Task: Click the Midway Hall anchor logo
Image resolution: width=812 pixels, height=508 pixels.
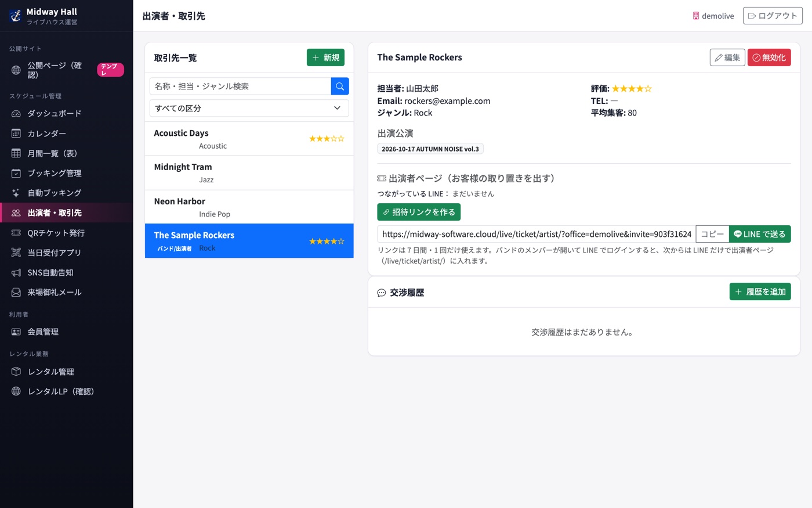Action: 15,16
